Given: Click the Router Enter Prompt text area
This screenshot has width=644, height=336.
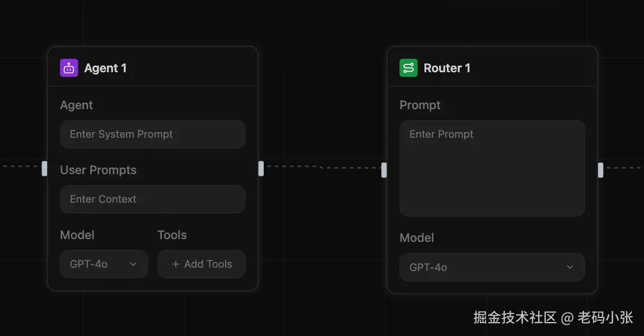Looking at the screenshot, I should [492, 168].
